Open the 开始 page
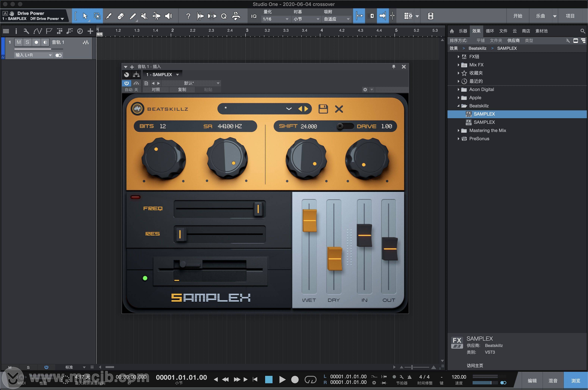Image resolution: width=588 pixels, height=390 pixels. pyautogui.click(x=518, y=16)
